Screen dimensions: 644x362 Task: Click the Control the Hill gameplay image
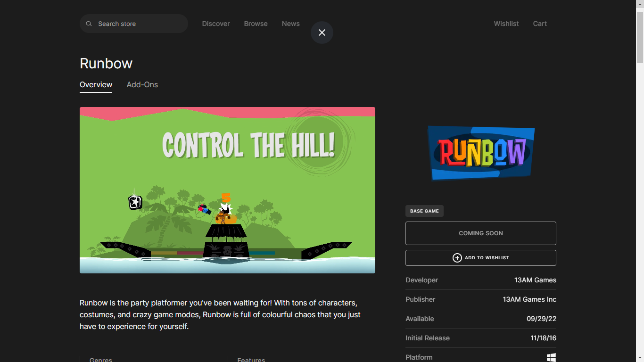tap(227, 190)
